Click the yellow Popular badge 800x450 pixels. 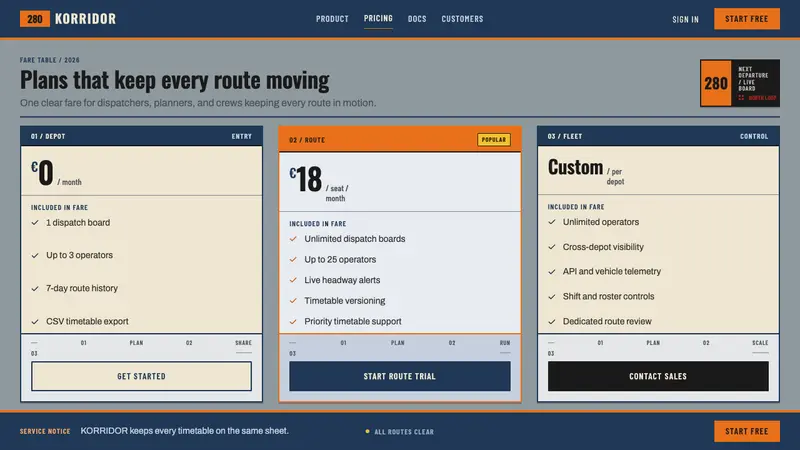[x=493, y=139]
